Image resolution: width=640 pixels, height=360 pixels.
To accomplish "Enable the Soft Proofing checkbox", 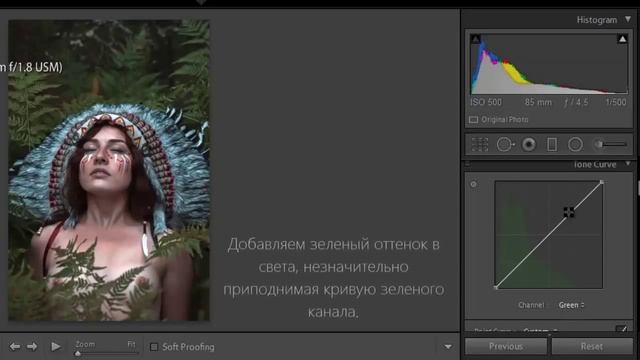I will tap(154, 347).
